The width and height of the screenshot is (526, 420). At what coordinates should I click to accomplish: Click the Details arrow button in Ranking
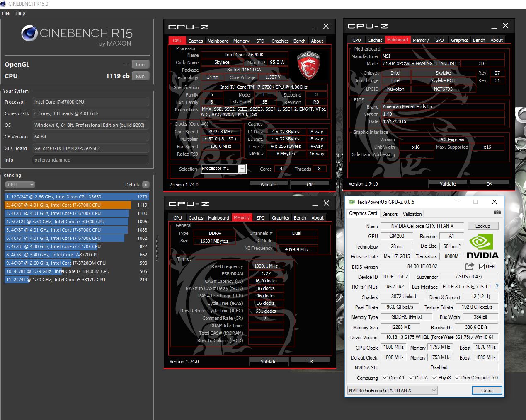[145, 185]
